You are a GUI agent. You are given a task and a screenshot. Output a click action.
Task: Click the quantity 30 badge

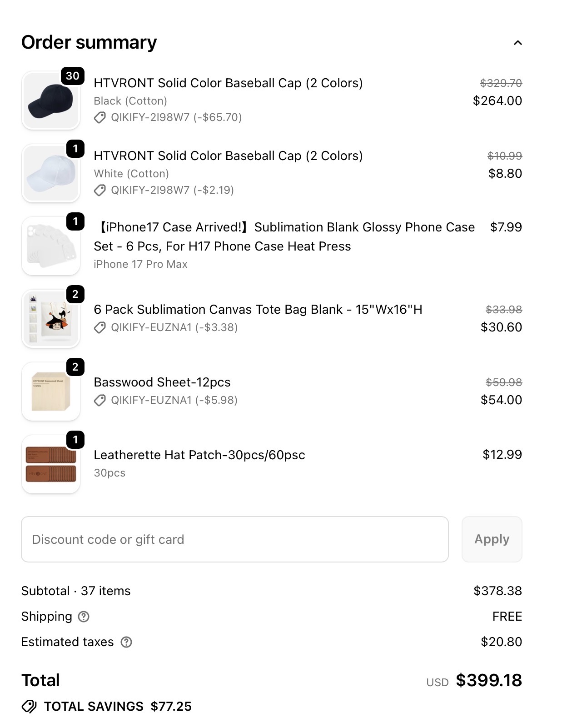coord(73,76)
